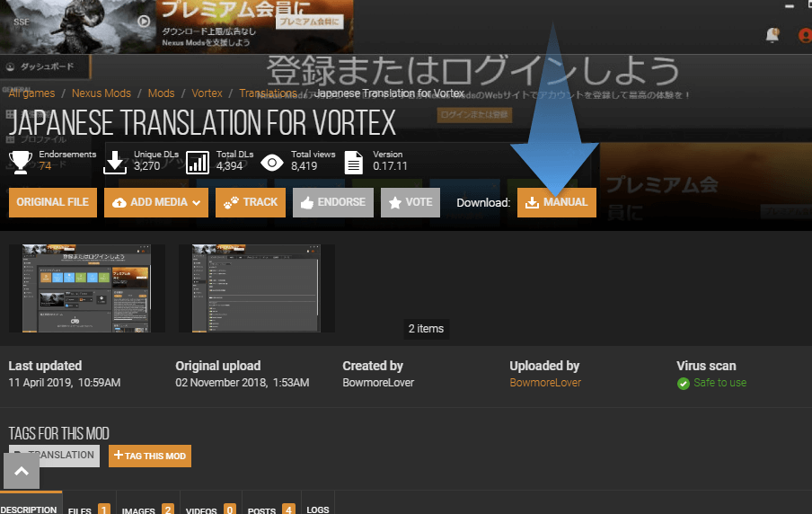The width and height of the screenshot is (812, 514).
Task: Click the Unique DLs value 3,270
Action: click(147, 166)
